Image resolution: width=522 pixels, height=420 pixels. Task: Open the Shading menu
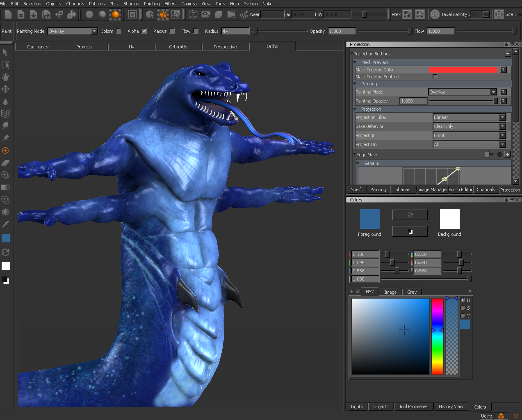pyautogui.click(x=131, y=4)
